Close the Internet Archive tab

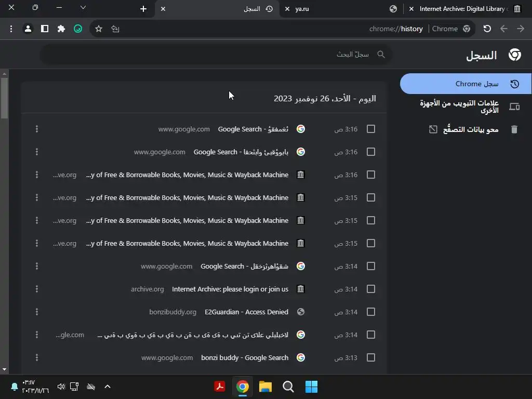411,9
